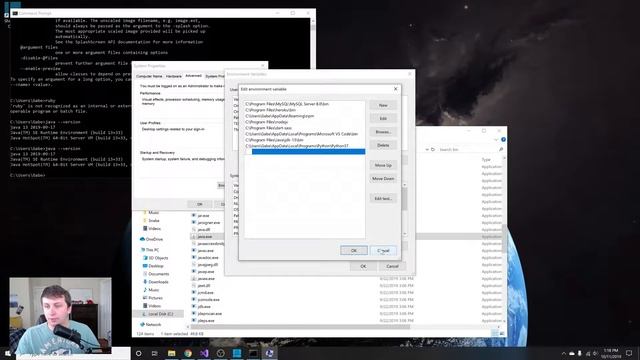Select Computer Name tab in System Properties
The width and height of the screenshot is (640, 360).
click(149, 76)
